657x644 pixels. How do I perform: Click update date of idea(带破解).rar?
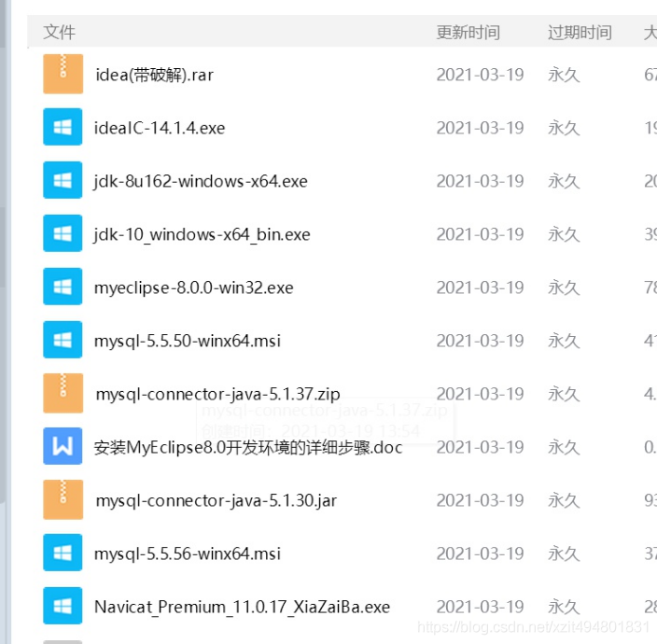pos(481,75)
